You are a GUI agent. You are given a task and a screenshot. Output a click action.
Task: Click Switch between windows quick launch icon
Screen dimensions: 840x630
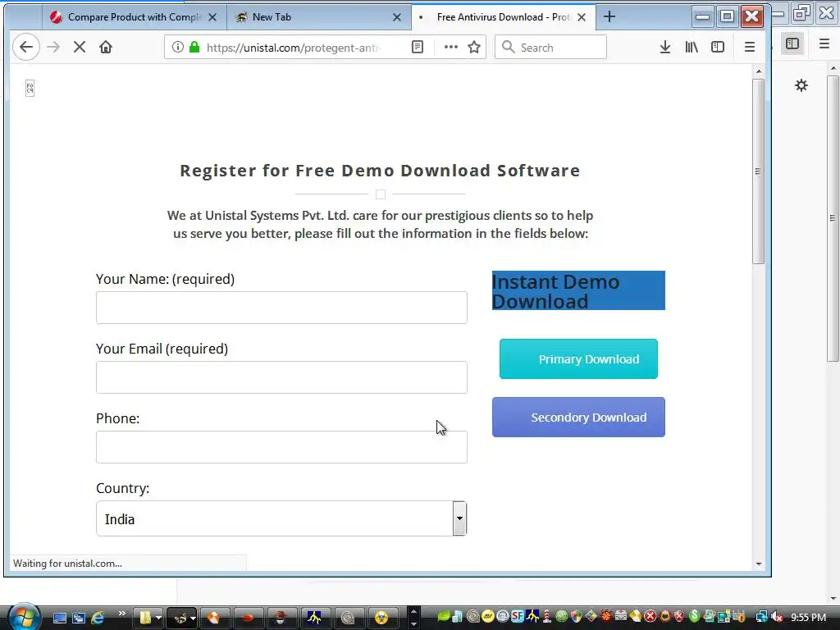79,618
